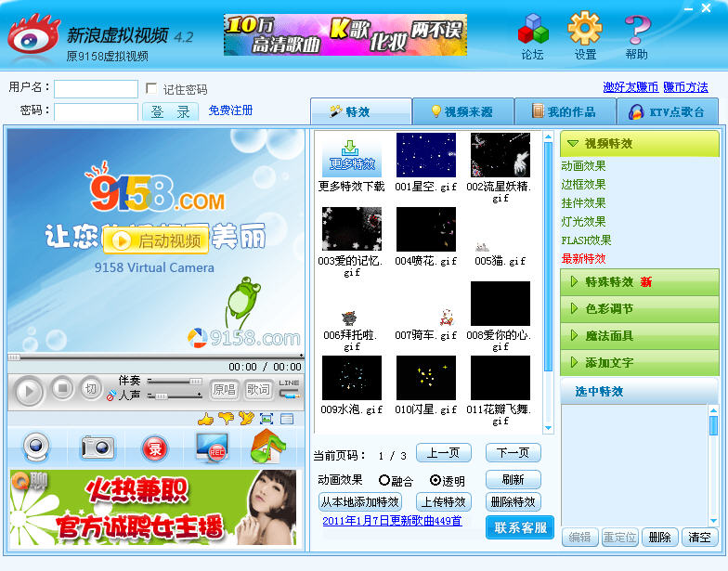Click the picture frame icon
This screenshot has width=728, height=571.
pos(266,419)
